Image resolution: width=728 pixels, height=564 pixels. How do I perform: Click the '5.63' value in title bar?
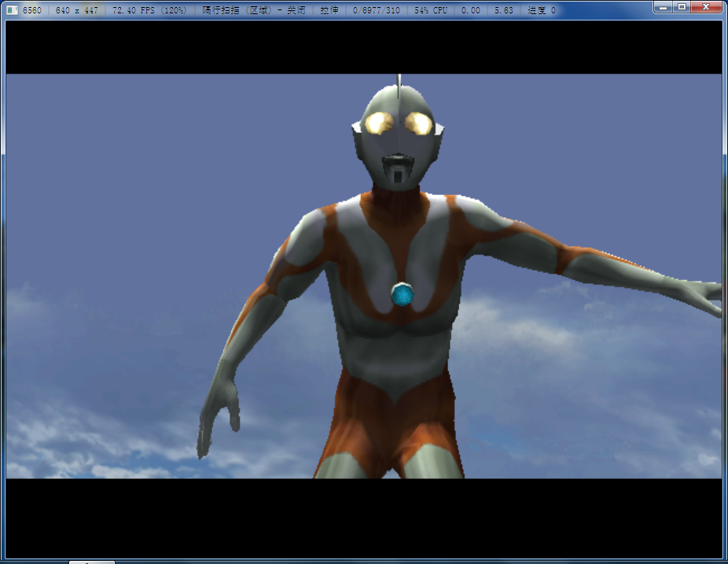pos(504,10)
